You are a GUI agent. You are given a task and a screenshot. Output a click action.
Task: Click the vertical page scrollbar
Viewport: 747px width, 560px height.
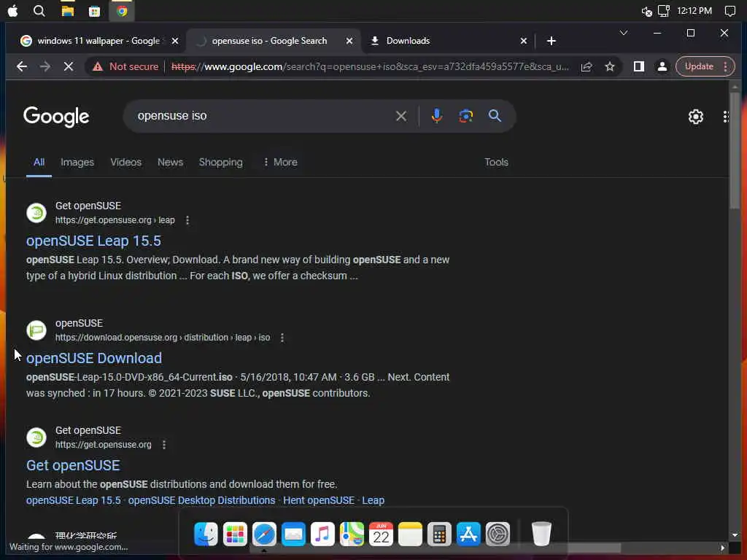point(735,150)
